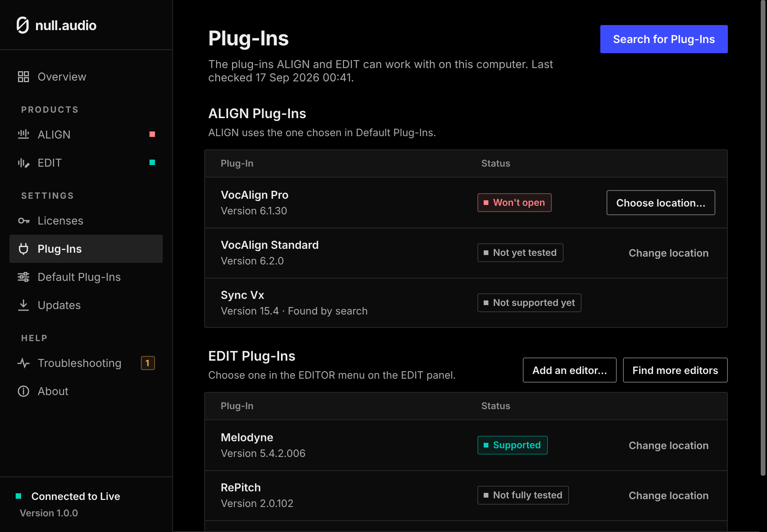Click the vertical scrollbar thumb
This screenshot has height=532, width=767.
tap(763, 238)
